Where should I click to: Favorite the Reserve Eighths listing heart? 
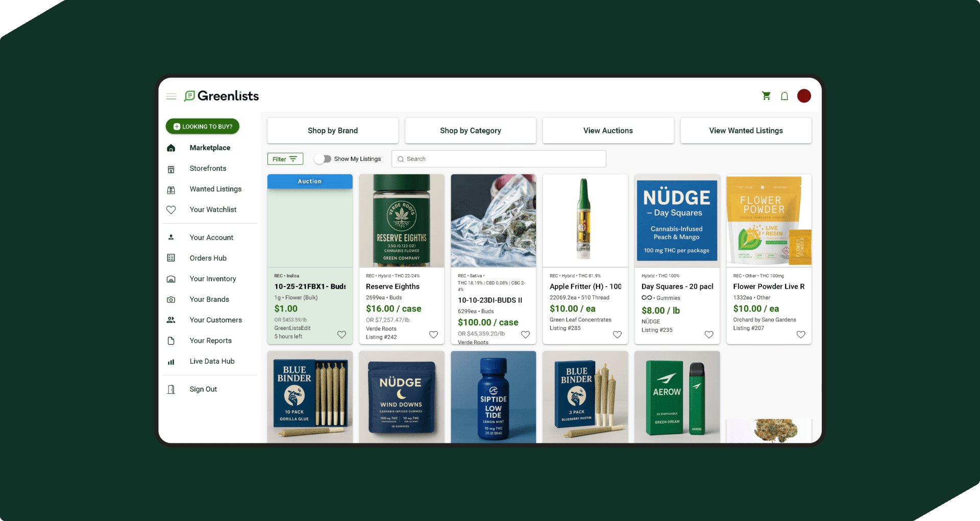(433, 335)
